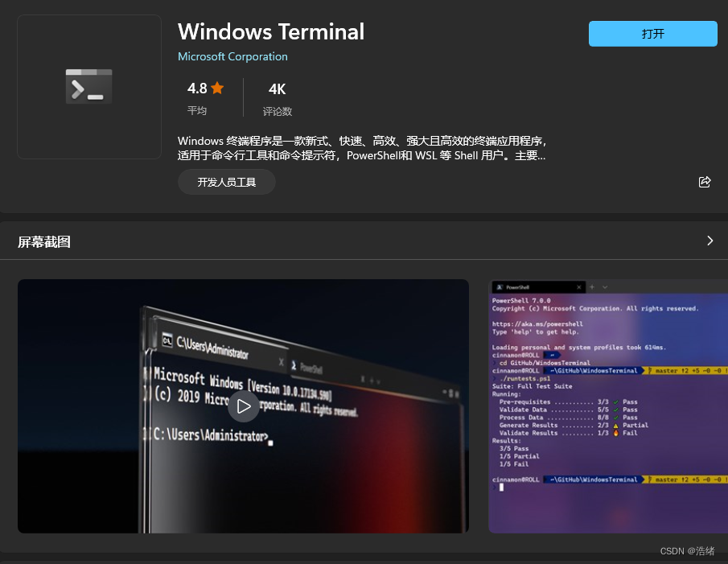This screenshot has width=728, height=564.
Task: Open the 4K 评论数 review count
Action: tap(277, 98)
